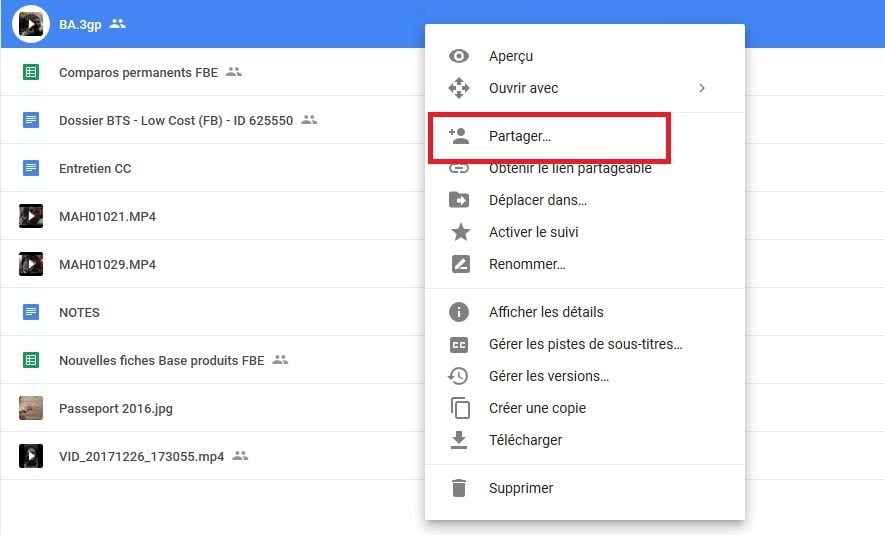This screenshot has width=885, height=535.
Task: Click the shared icon beside Nouvelles fiches Base produits
Action: [x=280, y=359]
